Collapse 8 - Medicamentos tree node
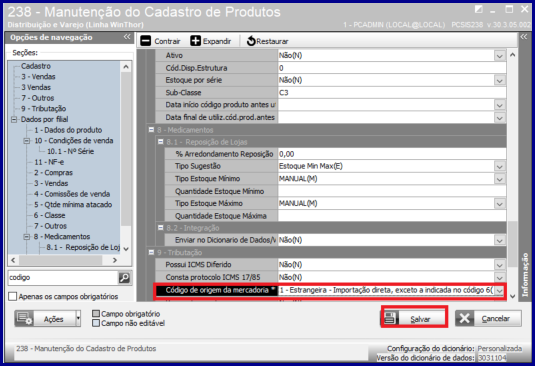Screen dimensions: 535x366 pos(27,237)
